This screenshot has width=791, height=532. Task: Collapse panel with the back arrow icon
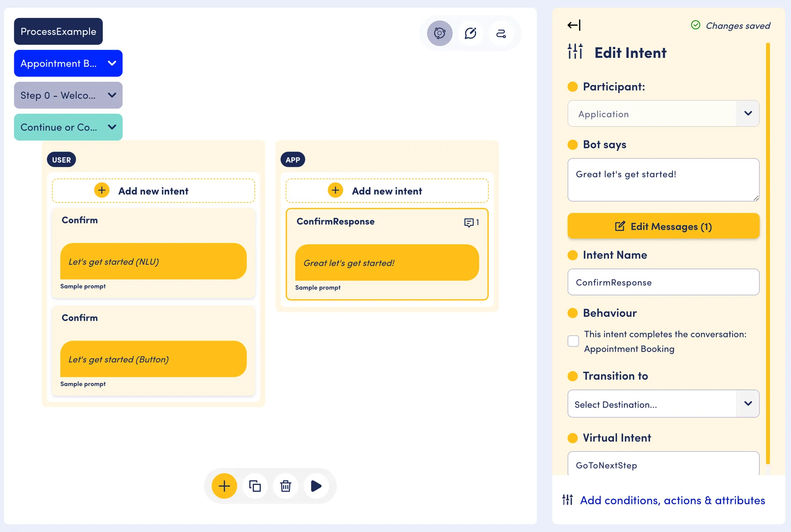574,25
